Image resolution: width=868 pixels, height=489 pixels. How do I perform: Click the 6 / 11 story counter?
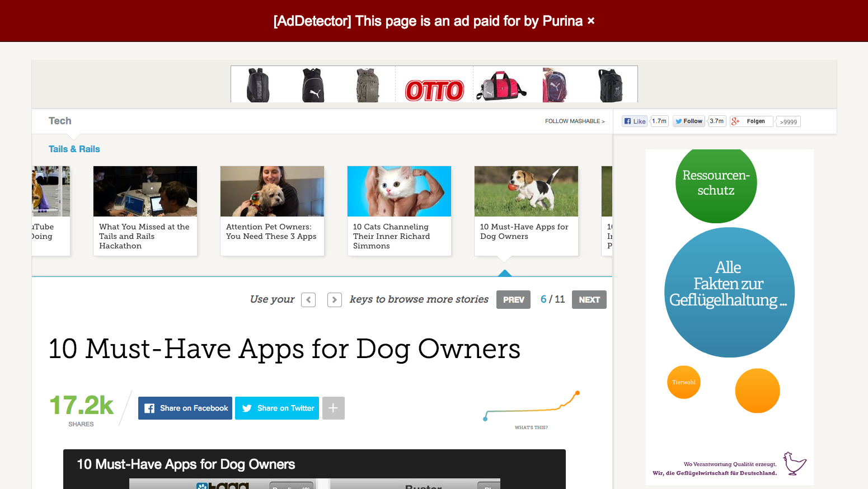pyautogui.click(x=552, y=299)
